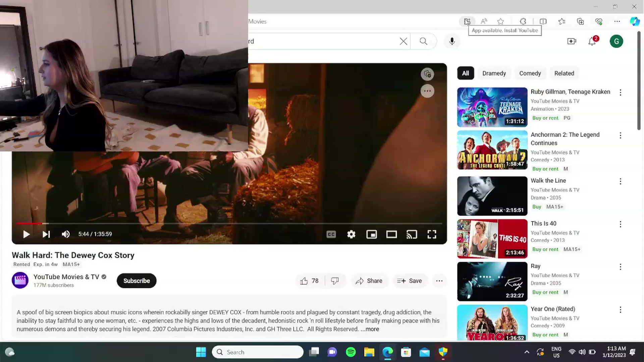Open the channel avatar icon
This screenshot has height=362, width=644.
tap(20, 281)
